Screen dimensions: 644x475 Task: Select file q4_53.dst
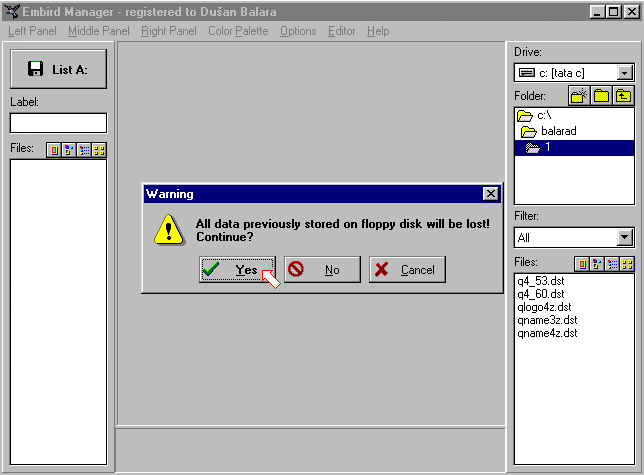(540, 281)
